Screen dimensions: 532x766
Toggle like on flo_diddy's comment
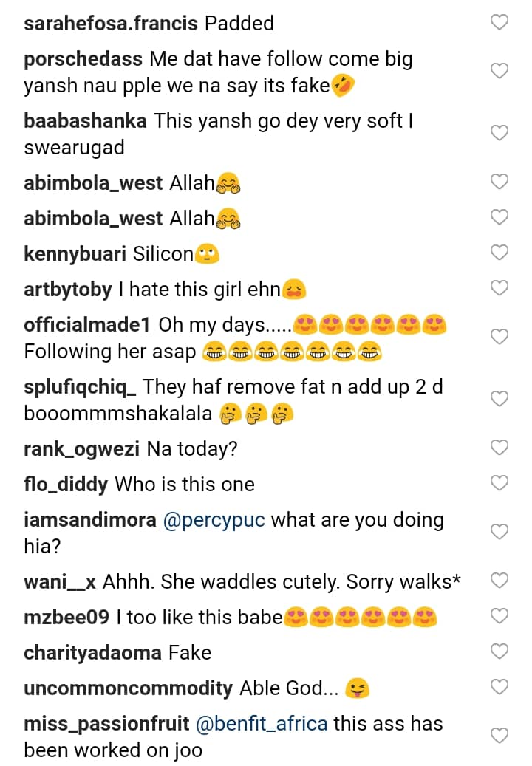tap(500, 483)
